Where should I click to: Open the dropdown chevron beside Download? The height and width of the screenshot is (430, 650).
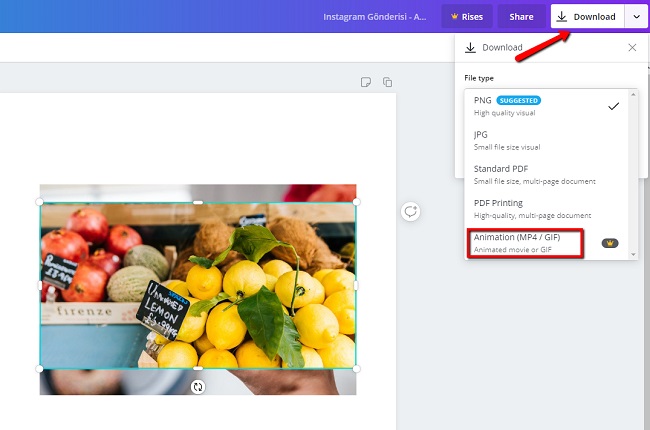636,17
